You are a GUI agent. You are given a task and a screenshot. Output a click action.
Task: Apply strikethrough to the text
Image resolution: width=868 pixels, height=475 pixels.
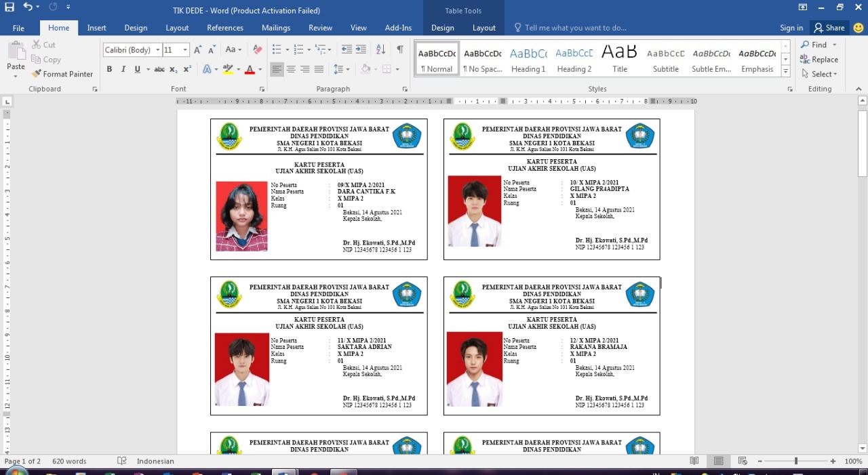[159, 69]
